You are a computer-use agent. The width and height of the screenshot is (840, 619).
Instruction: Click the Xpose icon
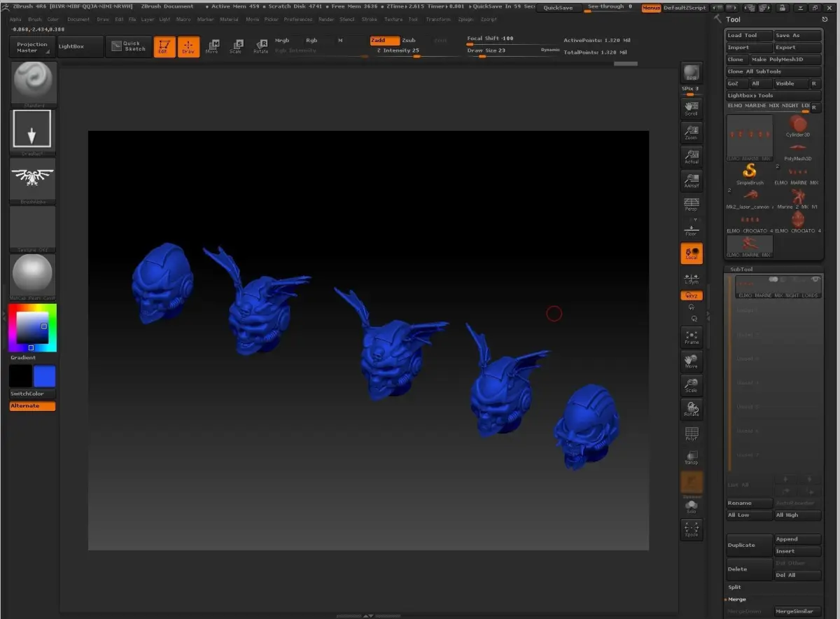point(692,529)
